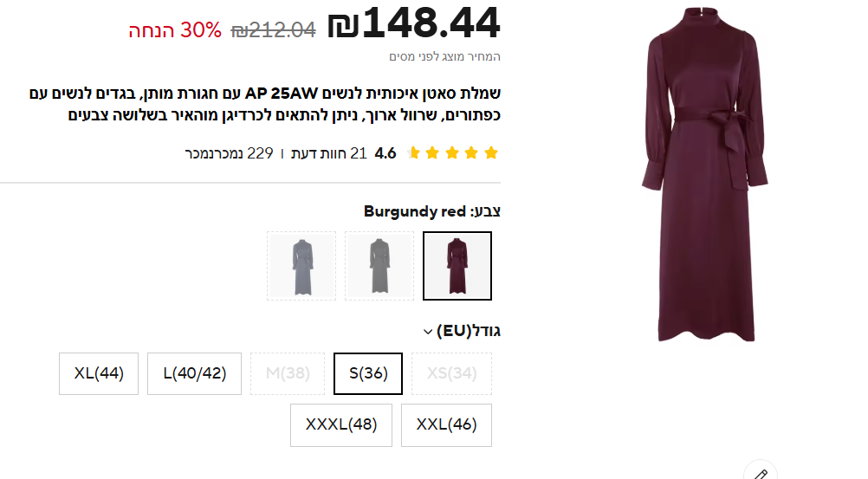
Task: Click the crossed-out 212.04 original price
Action: (273, 30)
